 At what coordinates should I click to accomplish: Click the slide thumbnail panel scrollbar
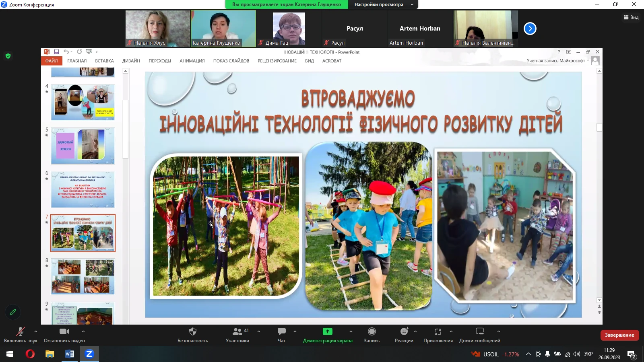click(x=126, y=129)
